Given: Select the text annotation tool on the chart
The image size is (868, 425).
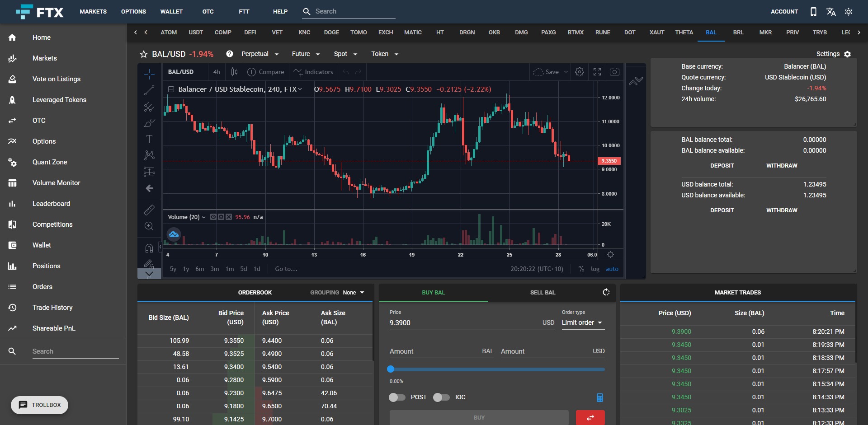Looking at the screenshot, I should point(149,139).
